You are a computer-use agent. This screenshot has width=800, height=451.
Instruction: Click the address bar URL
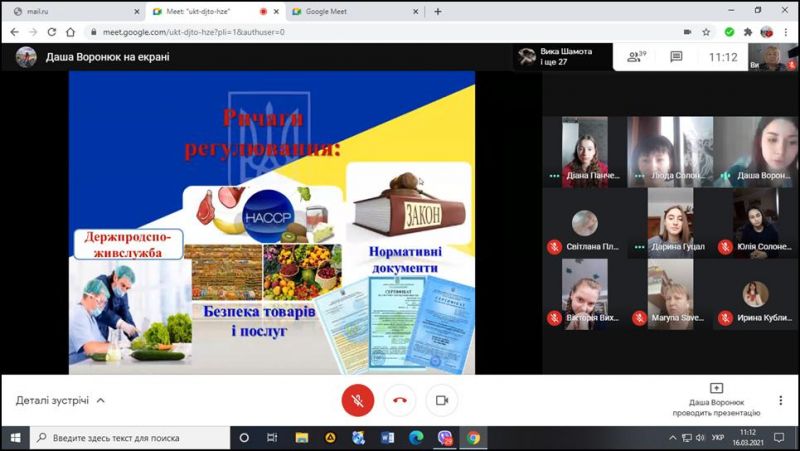point(194,32)
